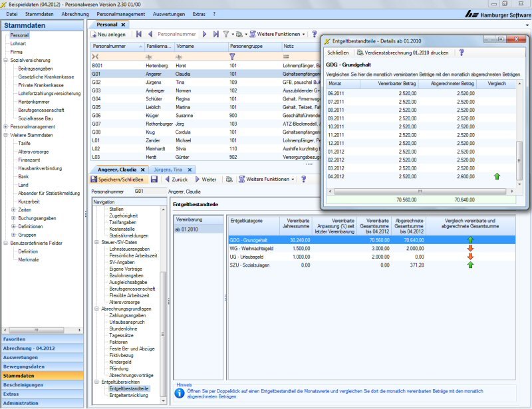Click the help question mark in Personal toolbar
Viewport: 532px width, 409px height.
tap(314, 34)
